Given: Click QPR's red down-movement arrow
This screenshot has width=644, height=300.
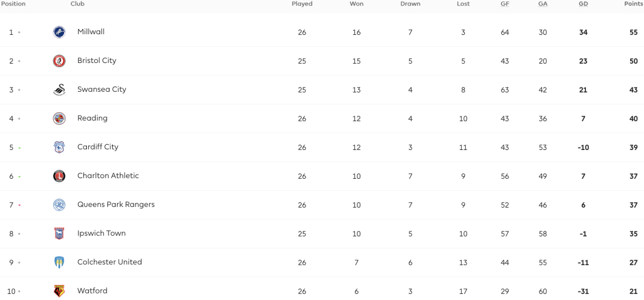Looking at the screenshot, I should 19,205.
